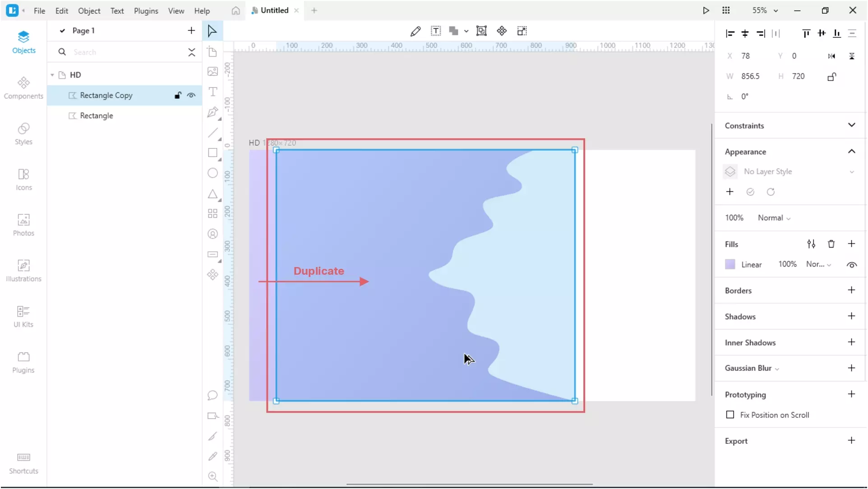Add a new border
Image resolution: width=868 pixels, height=489 pixels.
[851, 290]
